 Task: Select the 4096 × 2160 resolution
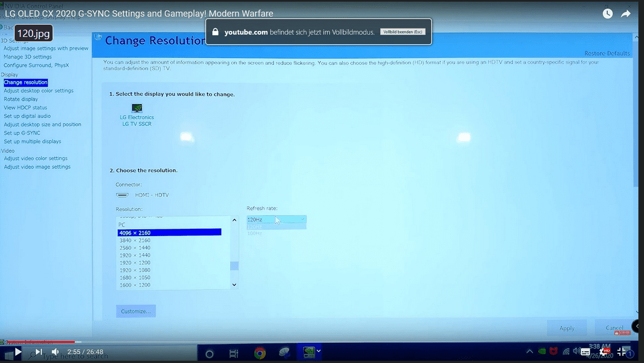169,233
